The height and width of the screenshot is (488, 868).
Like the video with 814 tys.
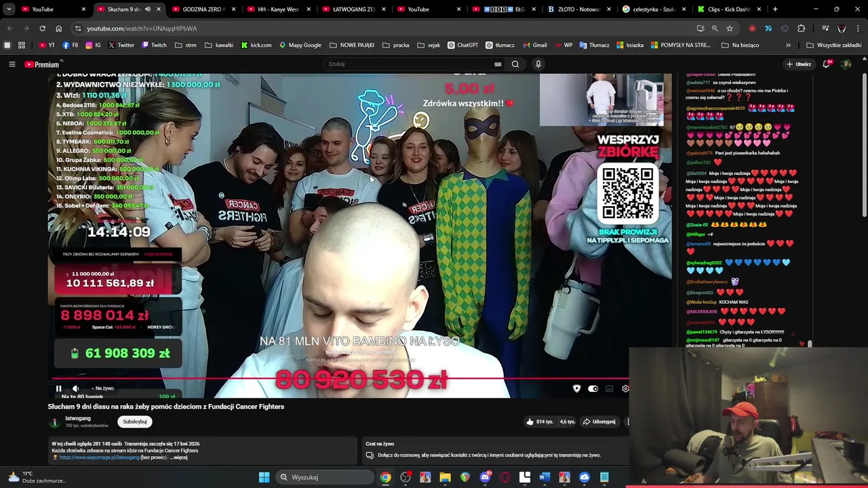point(540,422)
